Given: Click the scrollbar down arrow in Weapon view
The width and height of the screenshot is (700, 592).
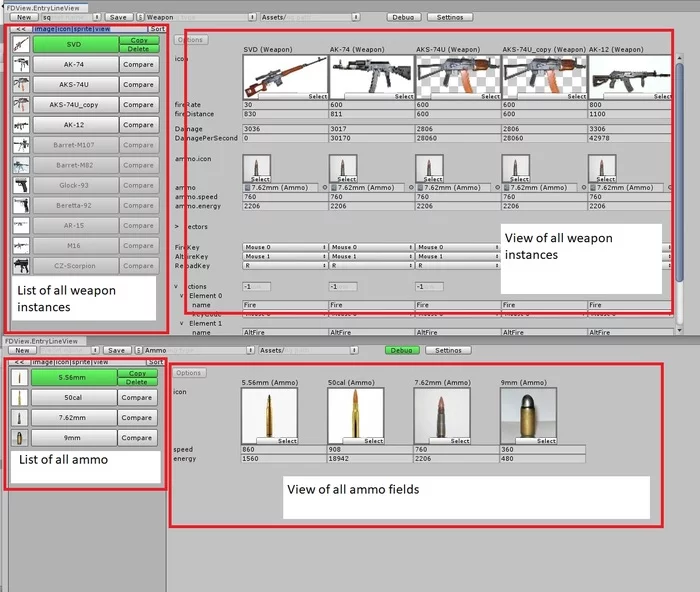Looking at the screenshot, I should pos(679,330).
